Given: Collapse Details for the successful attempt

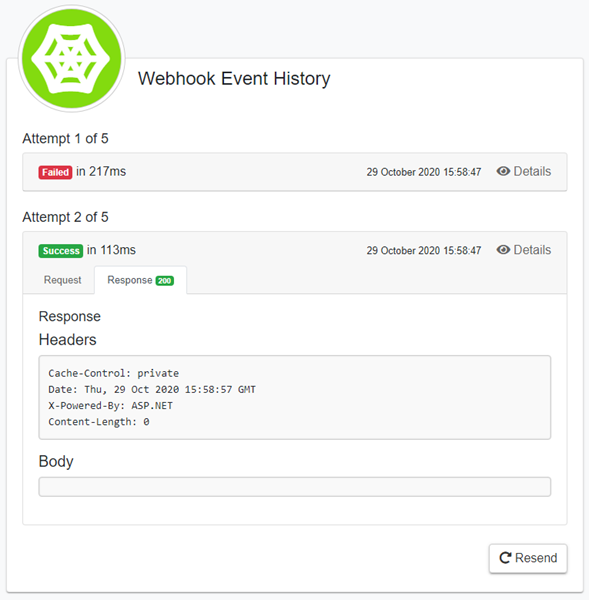Looking at the screenshot, I should click(524, 249).
